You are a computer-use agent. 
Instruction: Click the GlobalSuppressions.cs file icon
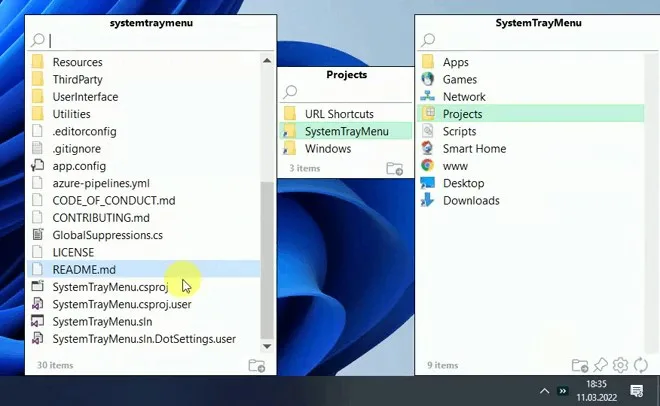(x=38, y=235)
